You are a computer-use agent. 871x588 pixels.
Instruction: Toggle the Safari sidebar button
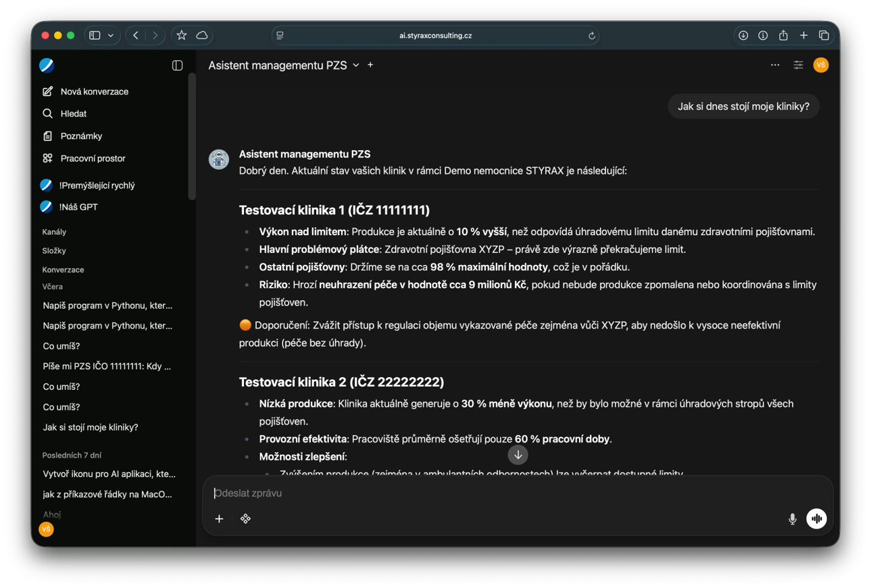point(95,35)
